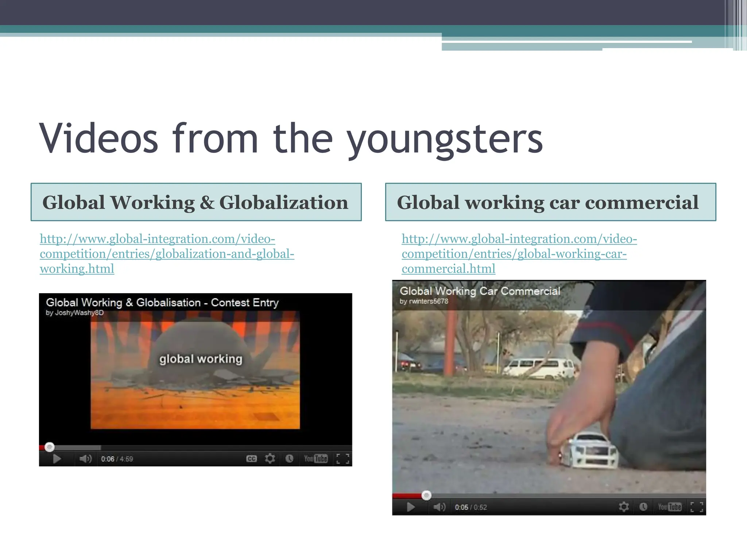Viewport: 747px width, 560px height.
Task: Click Car Commercial progress scrubber handle
Action: pos(426,495)
